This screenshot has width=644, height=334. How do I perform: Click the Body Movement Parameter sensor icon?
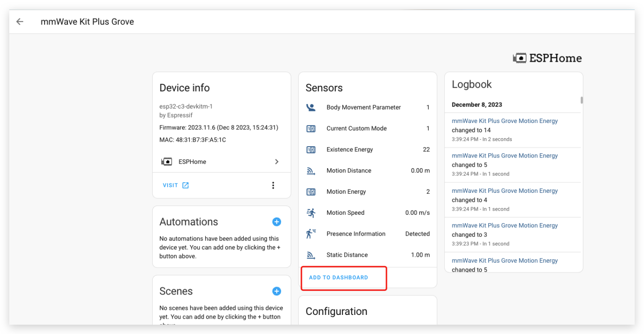click(311, 108)
